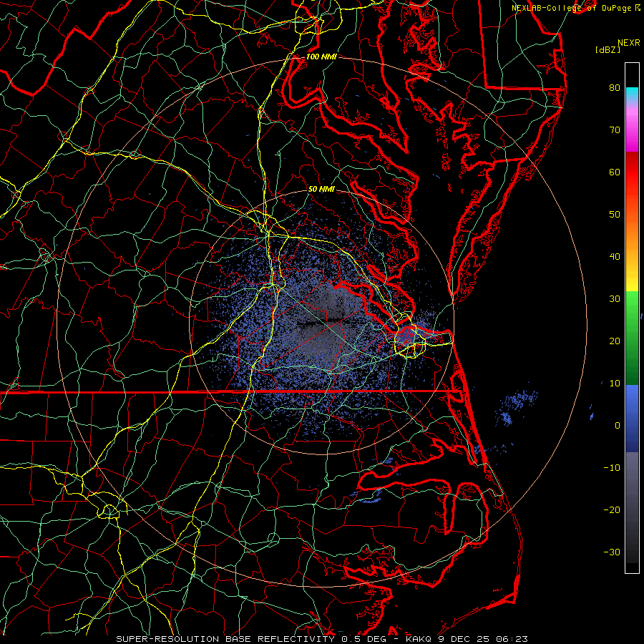This screenshot has height=644, width=644.
Task: Click the blue segment of the reflectivity color bar
Action: tap(632, 419)
